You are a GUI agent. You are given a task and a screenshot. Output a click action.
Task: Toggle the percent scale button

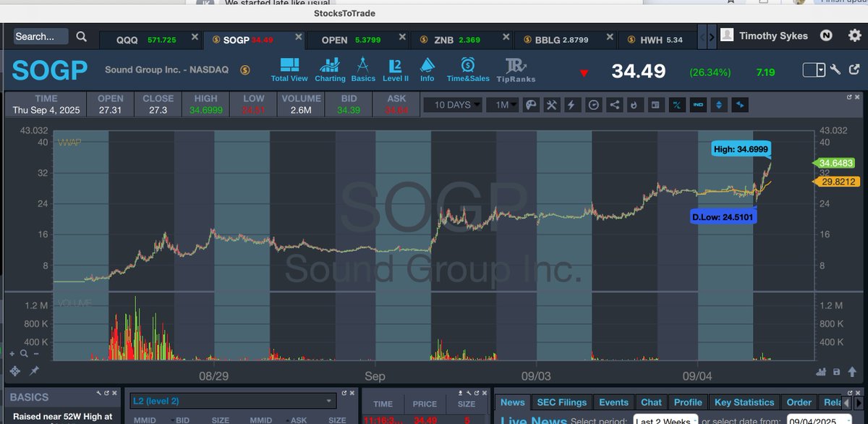[x=678, y=105]
